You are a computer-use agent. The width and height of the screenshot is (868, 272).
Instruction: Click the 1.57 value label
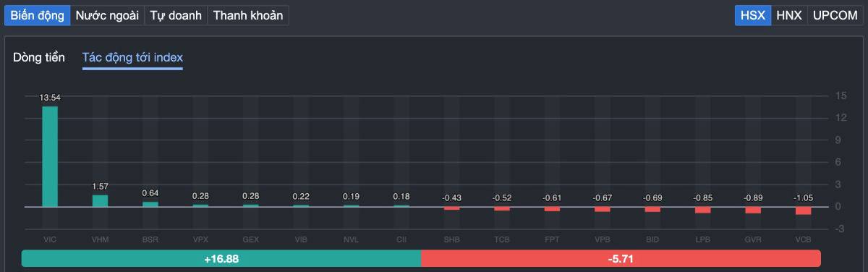100,187
